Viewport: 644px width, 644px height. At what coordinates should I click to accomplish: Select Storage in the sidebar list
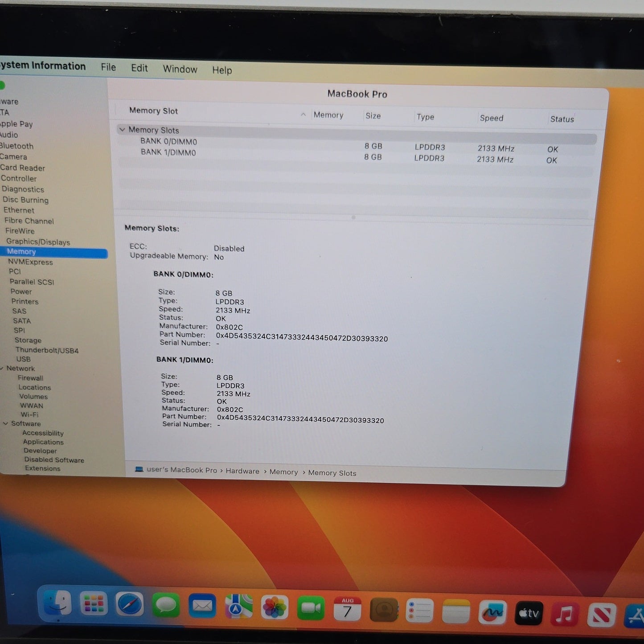click(x=28, y=340)
